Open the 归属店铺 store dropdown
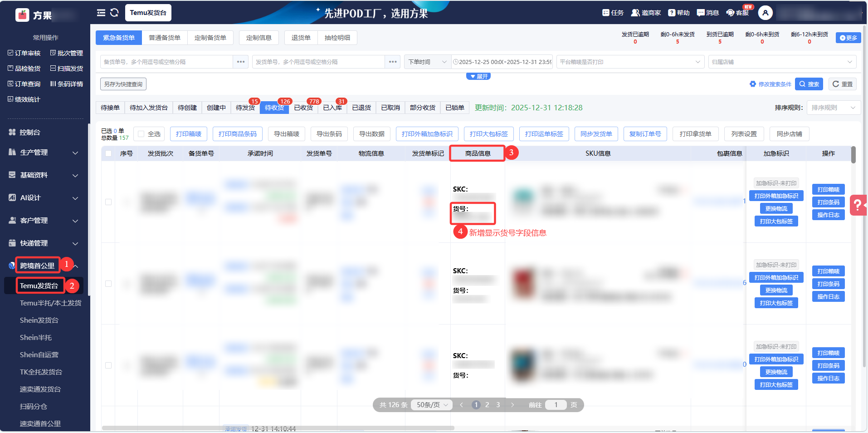 point(782,62)
